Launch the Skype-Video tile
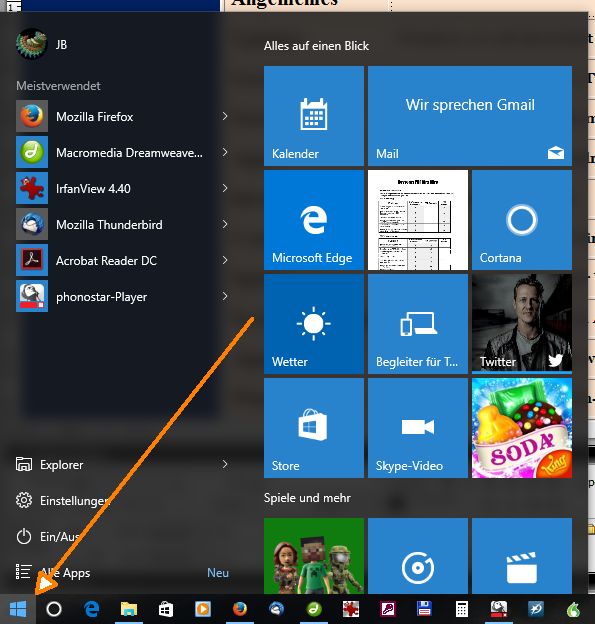Image resolution: width=595 pixels, height=624 pixels. [x=418, y=428]
